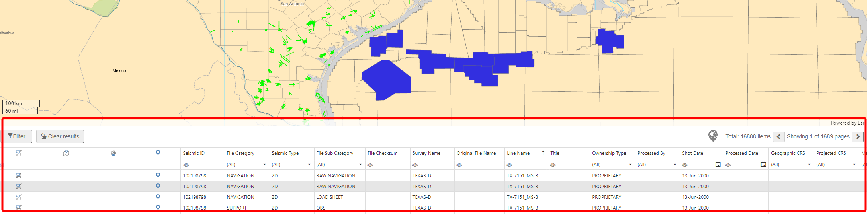Click the Title column header

pyautogui.click(x=555, y=153)
